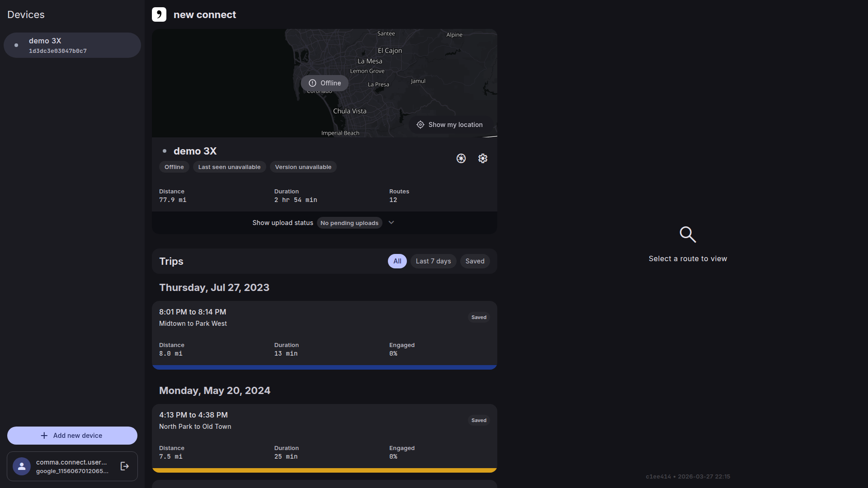Click the blue timeline bar of first trip
This screenshot has width=868, height=488.
point(324,367)
